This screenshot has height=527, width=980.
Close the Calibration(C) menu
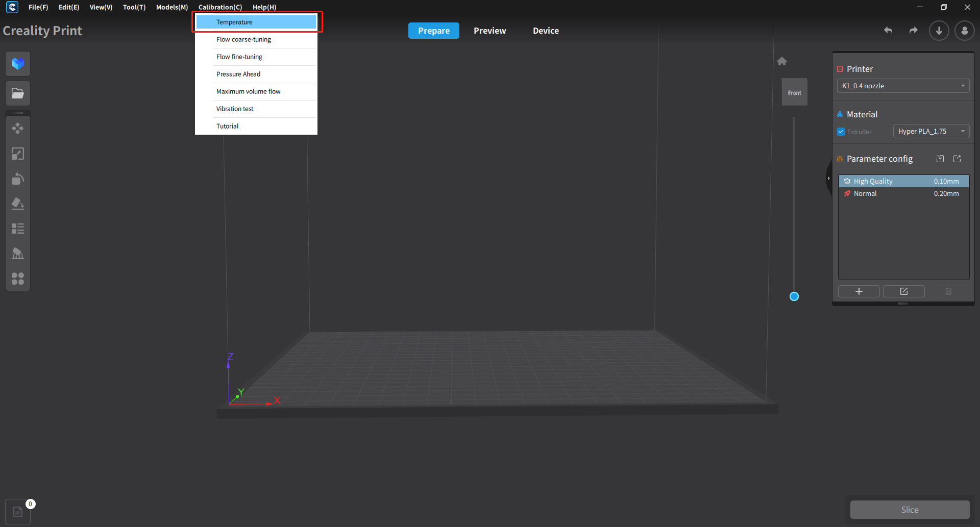[220, 7]
